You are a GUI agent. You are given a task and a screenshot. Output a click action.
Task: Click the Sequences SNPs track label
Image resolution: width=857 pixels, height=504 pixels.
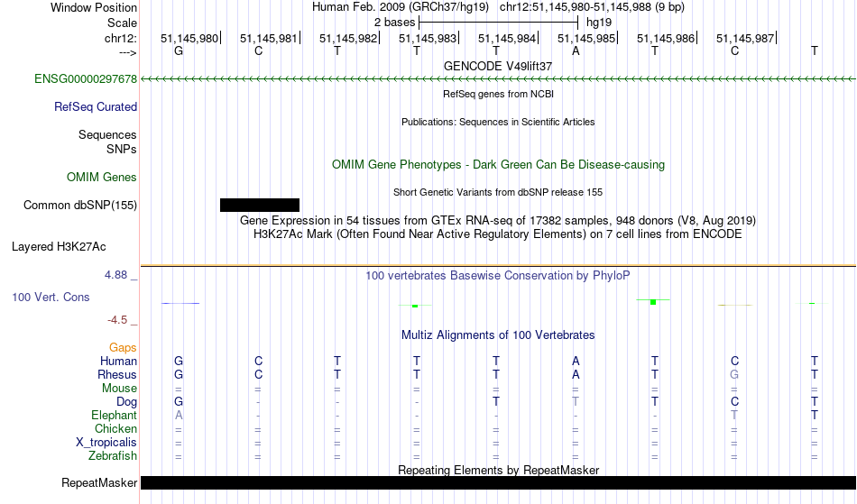(107, 142)
